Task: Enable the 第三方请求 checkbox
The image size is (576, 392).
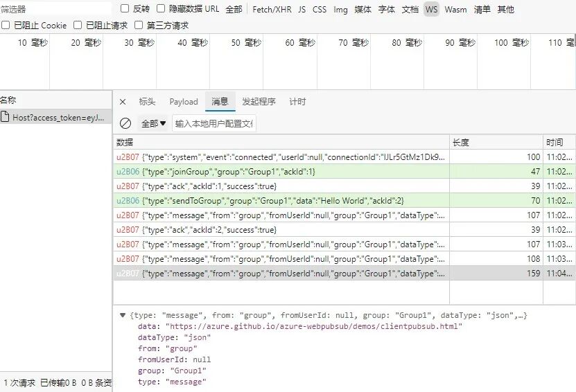Action: tap(139, 25)
